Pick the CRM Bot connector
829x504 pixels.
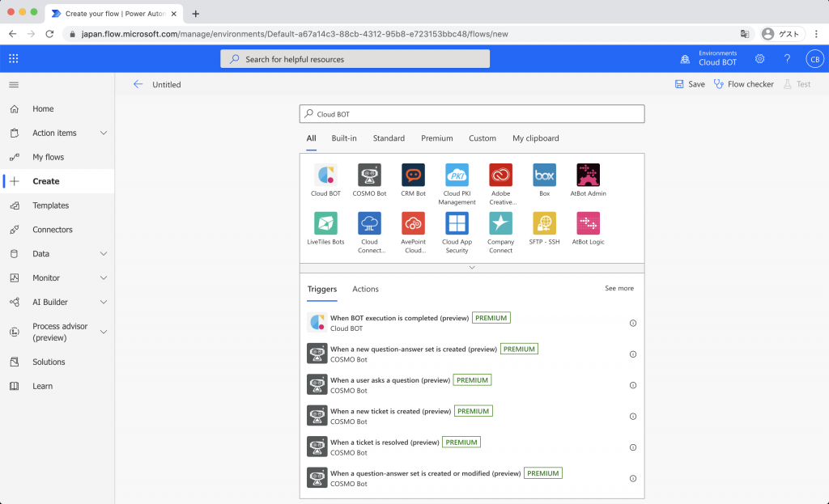(x=413, y=175)
